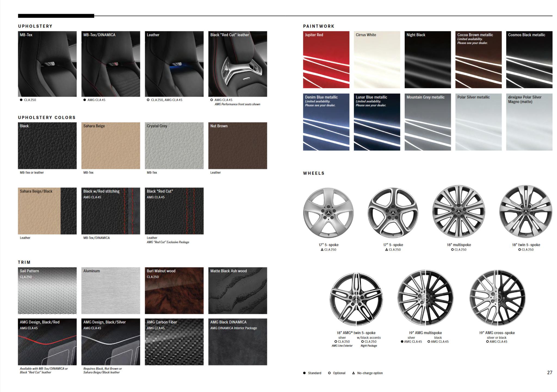The width and height of the screenshot is (557, 392).
Task: Click the TRIM section heading
Action: (24, 262)
